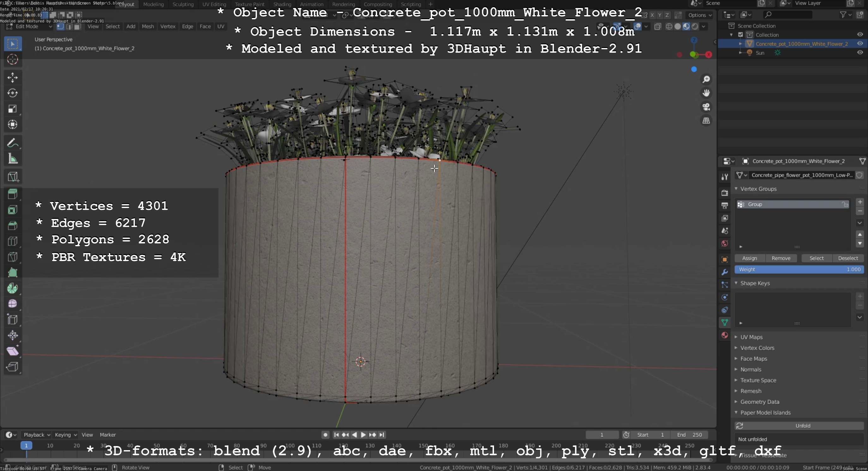Switch perspective/orthographic grid icon

pyautogui.click(x=706, y=121)
